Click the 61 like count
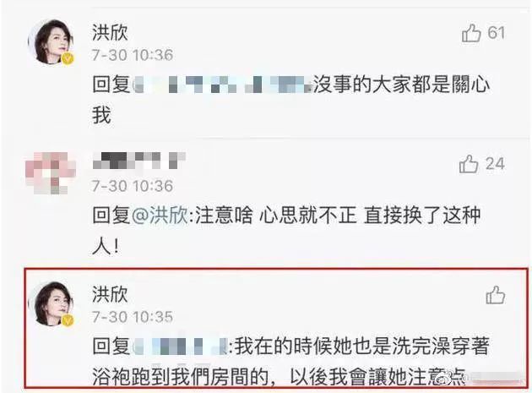 click(497, 33)
